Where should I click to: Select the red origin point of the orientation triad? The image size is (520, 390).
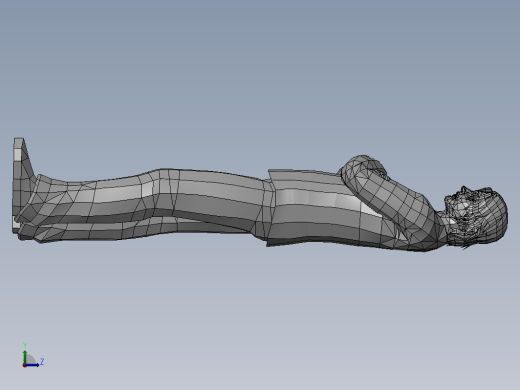(24, 365)
